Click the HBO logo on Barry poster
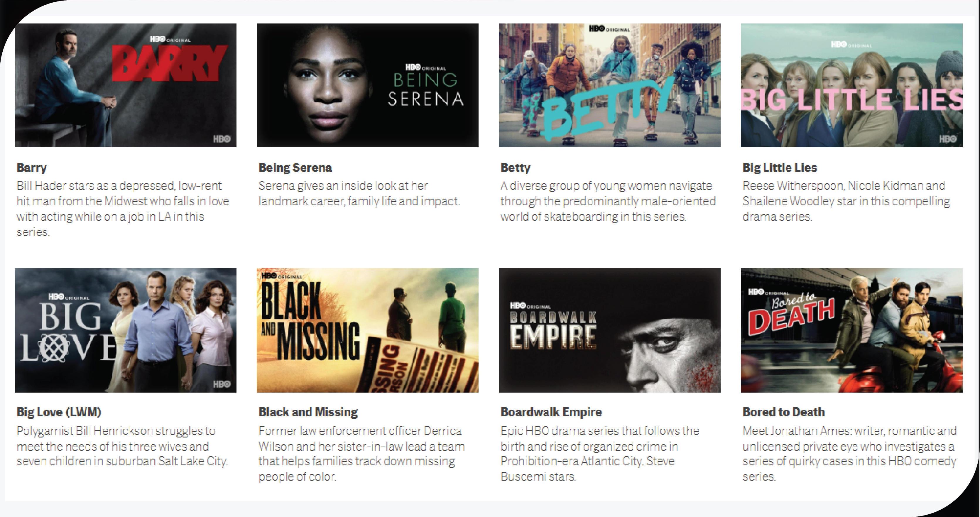The height and width of the screenshot is (517, 980). pyautogui.click(x=222, y=139)
